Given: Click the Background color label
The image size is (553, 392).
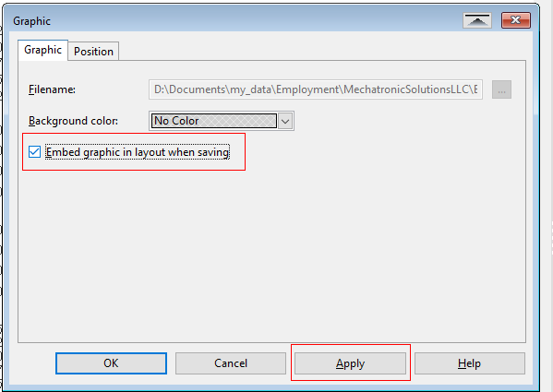Looking at the screenshot, I should click(73, 121).
